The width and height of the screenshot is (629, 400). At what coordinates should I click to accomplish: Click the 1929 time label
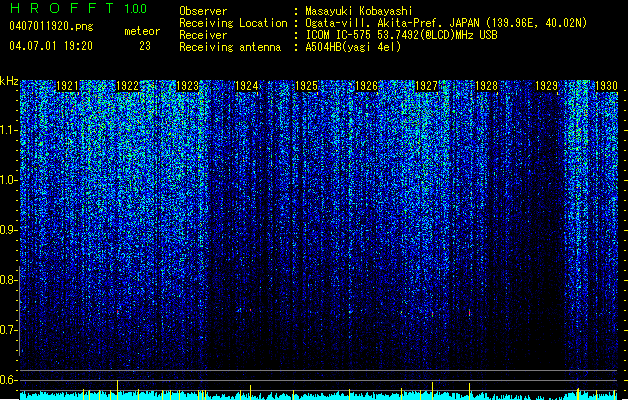click(546, 86)
